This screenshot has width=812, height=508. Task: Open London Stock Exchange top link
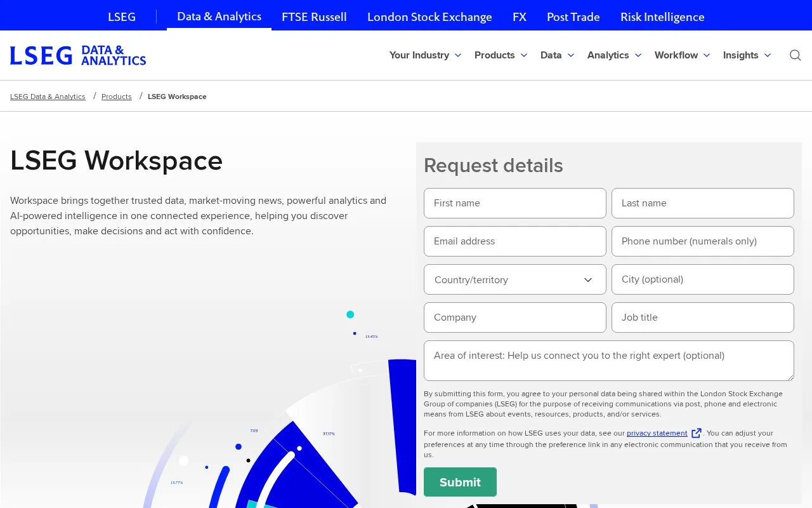tap(429, 17)
